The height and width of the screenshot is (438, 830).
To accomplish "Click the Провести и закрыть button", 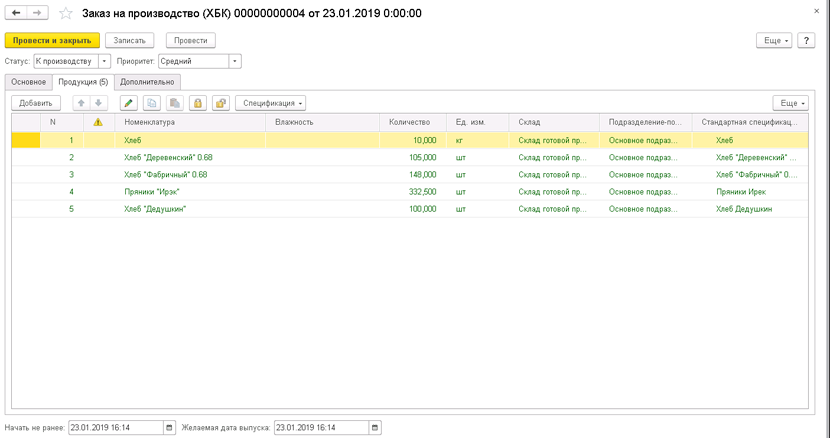I will tap(52, 40).
